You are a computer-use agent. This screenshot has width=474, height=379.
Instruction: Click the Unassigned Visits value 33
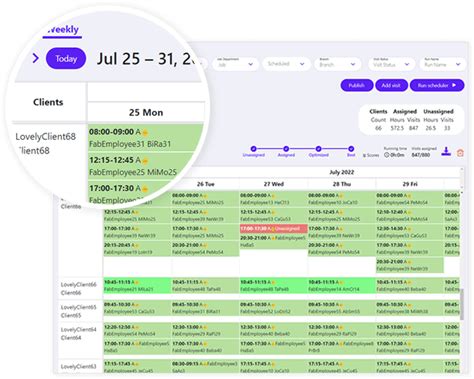(x=447, y=128)
